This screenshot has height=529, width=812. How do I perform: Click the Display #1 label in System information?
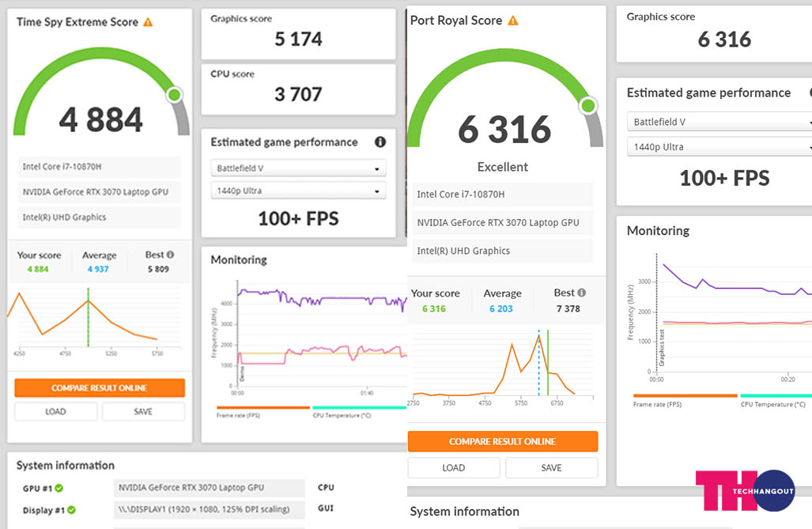[x=43, y=510]
